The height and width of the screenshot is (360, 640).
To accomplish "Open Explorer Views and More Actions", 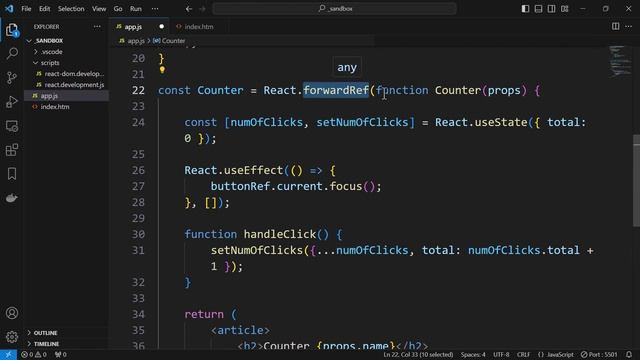I will tap(97, 27).
